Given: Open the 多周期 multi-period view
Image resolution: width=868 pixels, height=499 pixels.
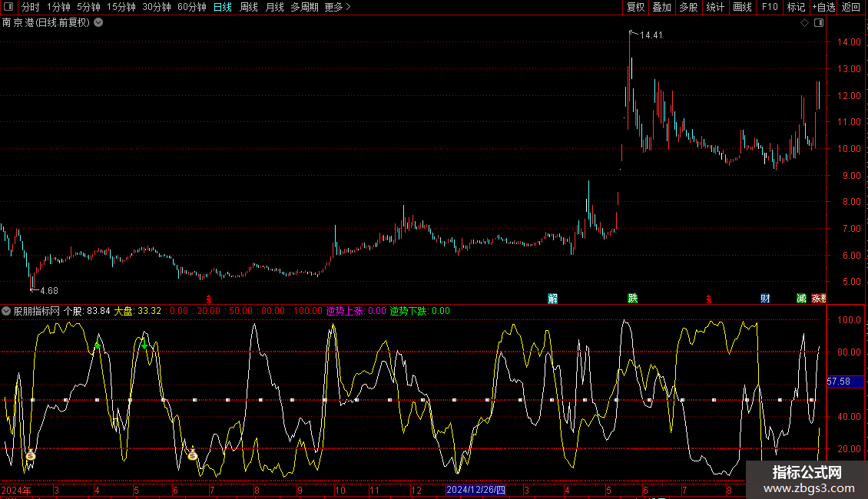Looking at the screenshot, I should [304, 7].
